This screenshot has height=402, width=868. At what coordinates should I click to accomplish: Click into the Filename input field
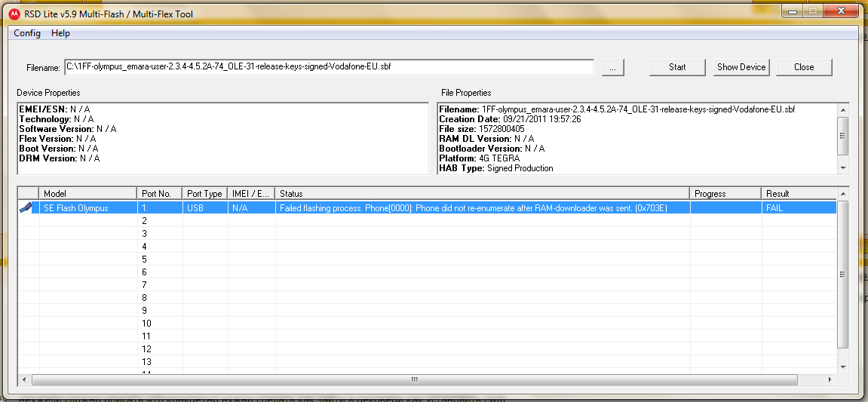329,67
